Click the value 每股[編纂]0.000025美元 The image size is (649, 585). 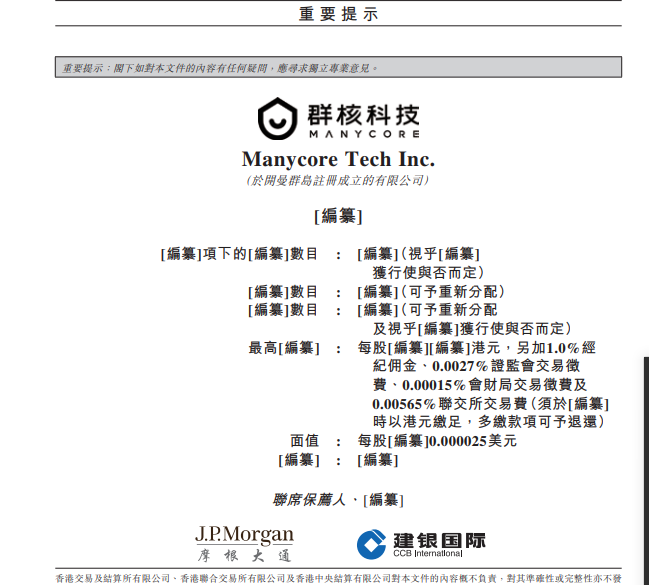(x=437, y=441)
